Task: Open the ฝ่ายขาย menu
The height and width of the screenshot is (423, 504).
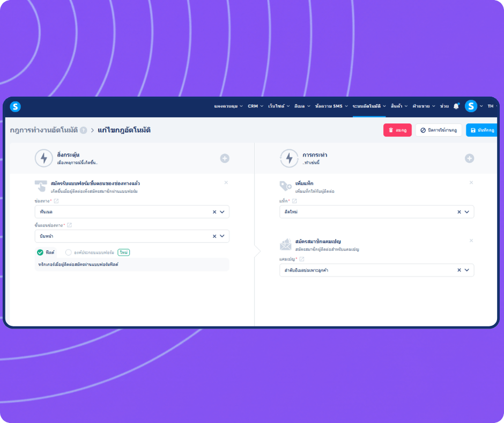Action: (x=424, y=106)
